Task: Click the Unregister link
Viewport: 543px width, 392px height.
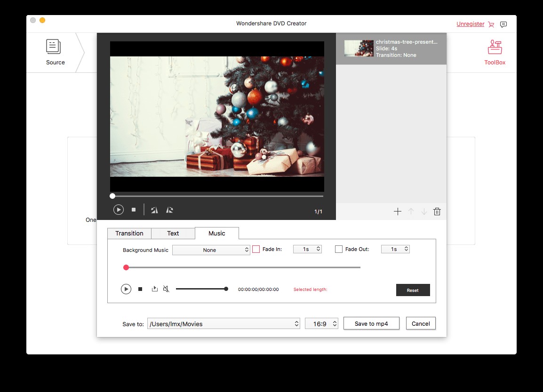Action: (470, 24)
